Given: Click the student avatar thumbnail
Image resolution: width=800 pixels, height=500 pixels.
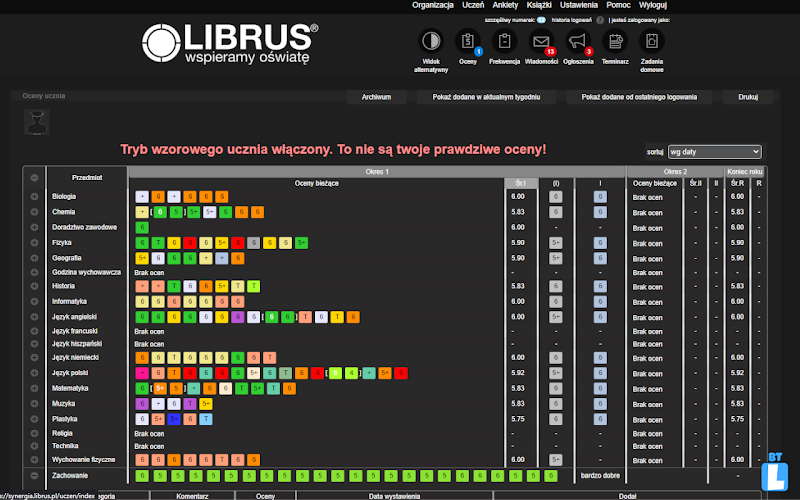Looking at the screenshot, I should coord(37,121).
